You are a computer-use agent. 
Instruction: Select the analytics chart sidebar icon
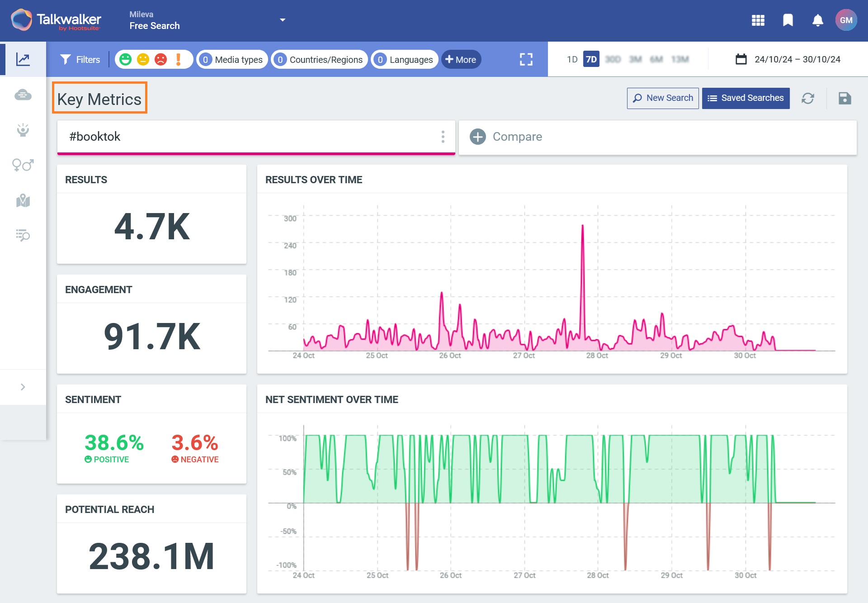[23, 59]
